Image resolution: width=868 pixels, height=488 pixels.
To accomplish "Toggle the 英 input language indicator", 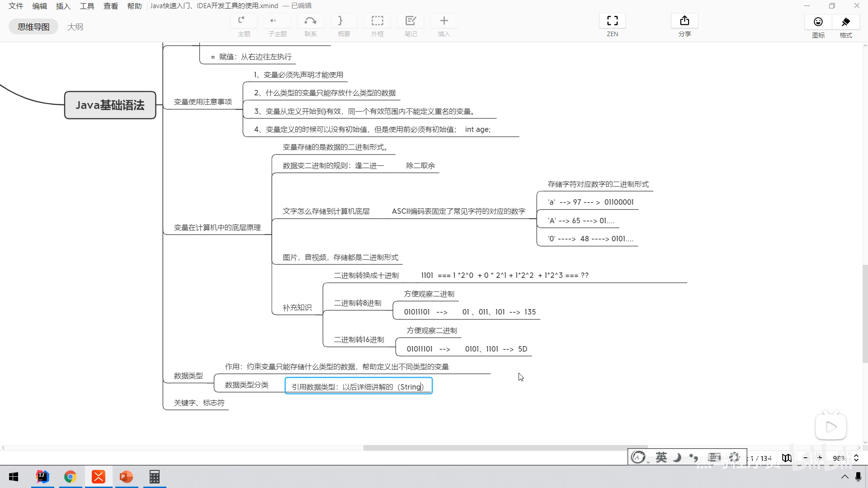I will tap(661, 457).
